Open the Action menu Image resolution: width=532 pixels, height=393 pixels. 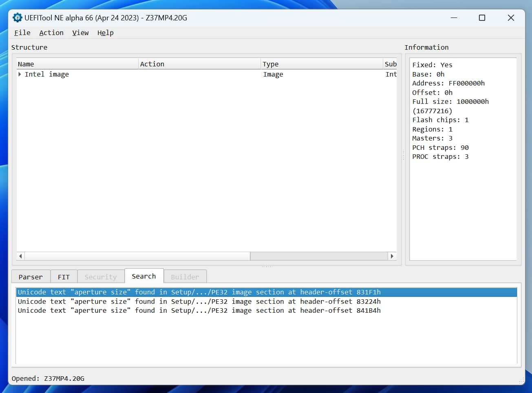[x=51, y=33]
